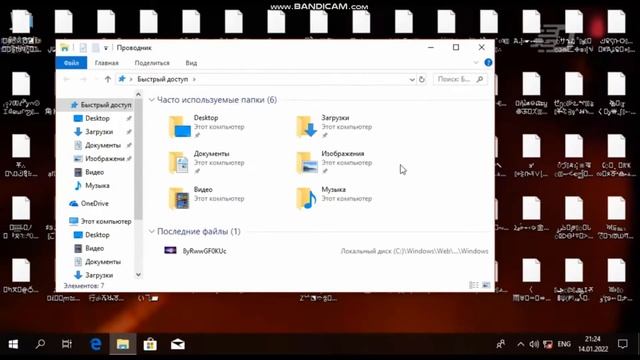Select pinned Документы in sidebar

pyautogui.click(x=102, y=145)
